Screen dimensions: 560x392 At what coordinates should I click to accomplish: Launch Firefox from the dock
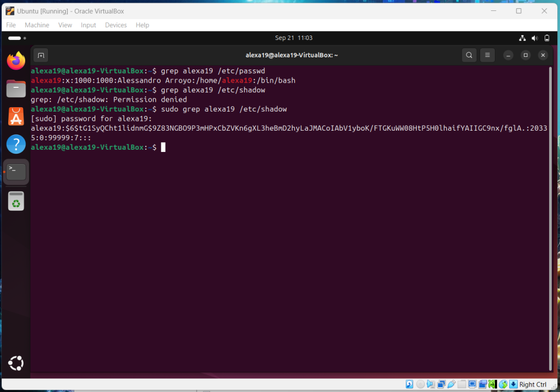(16, 61)
